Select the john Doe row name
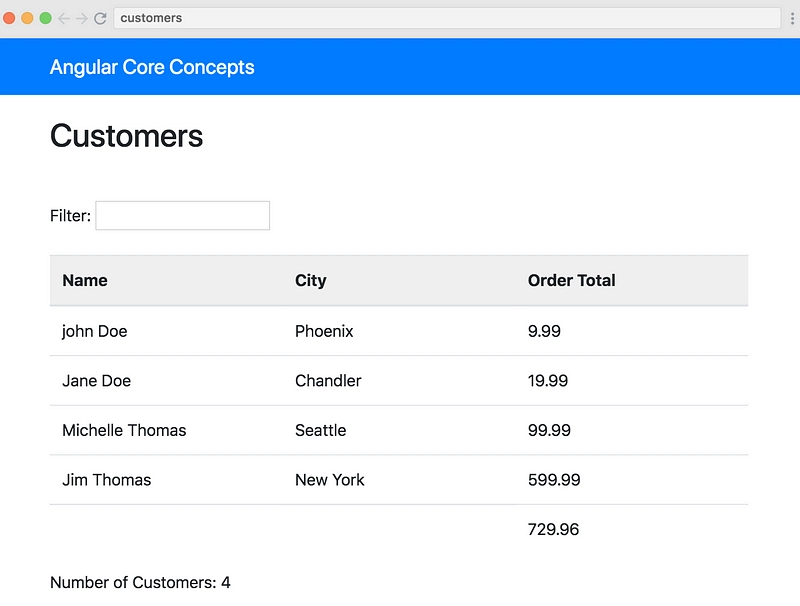800x606 pixels. pyautogui.click(x=94, y=331)
